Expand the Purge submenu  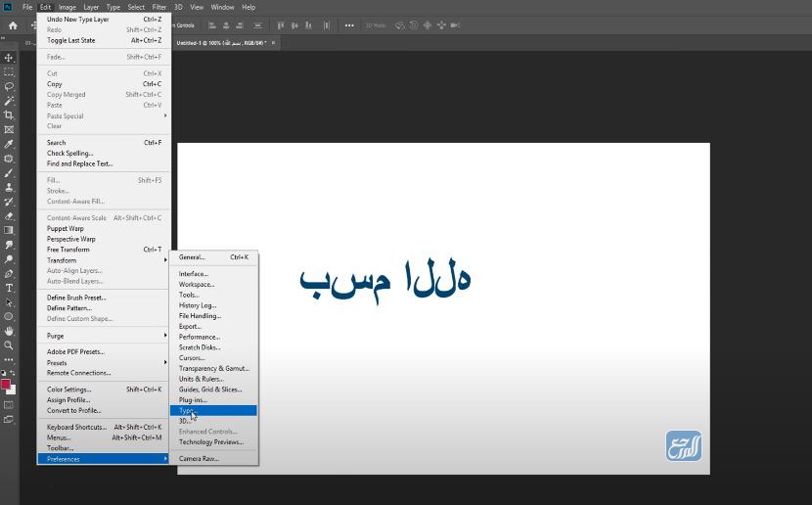[104, 336]
